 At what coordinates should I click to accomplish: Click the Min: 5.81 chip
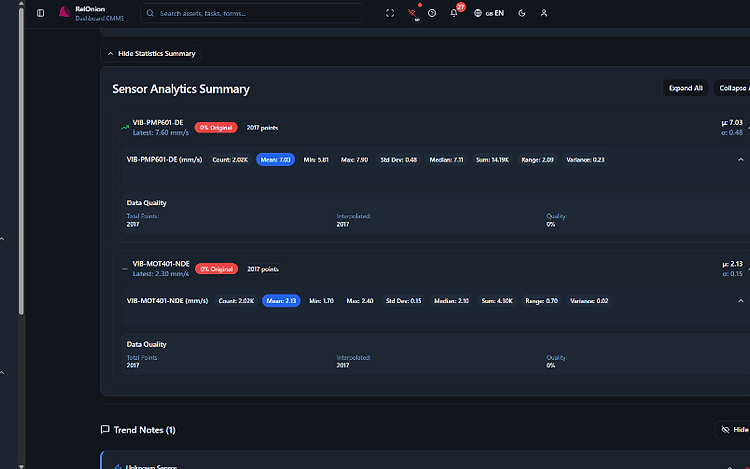[x=316, y=160]
